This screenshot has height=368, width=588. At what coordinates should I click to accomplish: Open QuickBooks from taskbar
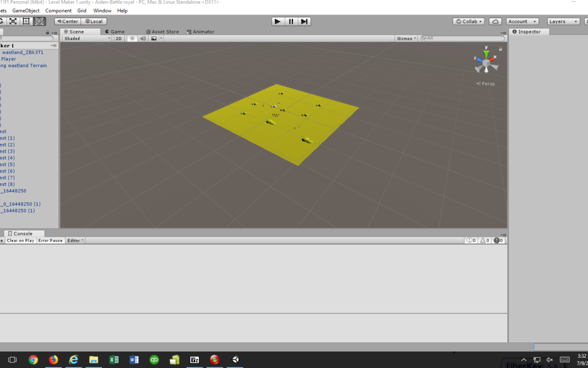point(154,360)
